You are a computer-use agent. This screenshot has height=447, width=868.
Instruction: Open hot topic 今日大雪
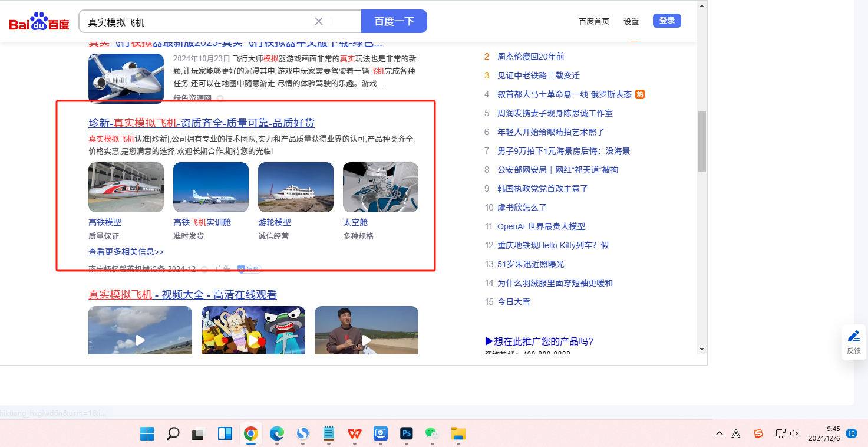[x=514, y=302]
